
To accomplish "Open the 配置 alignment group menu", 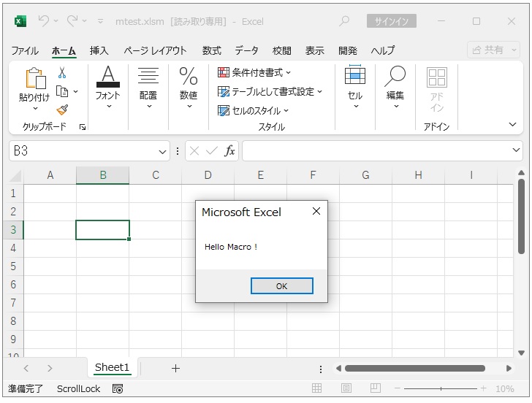I will coord(148,87).
